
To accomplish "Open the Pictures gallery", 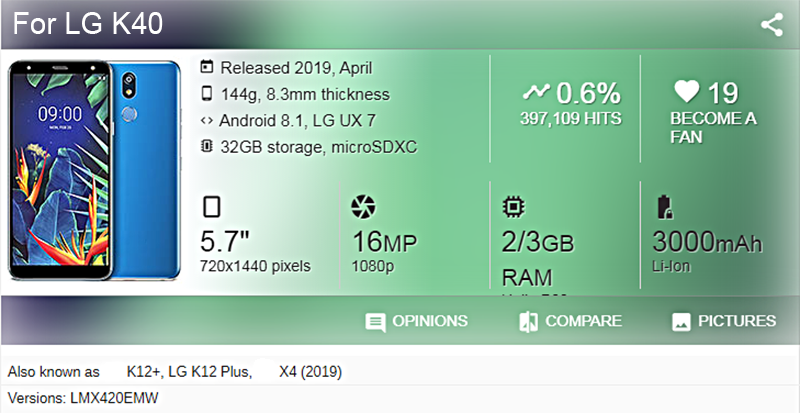I will coord(724,321).
